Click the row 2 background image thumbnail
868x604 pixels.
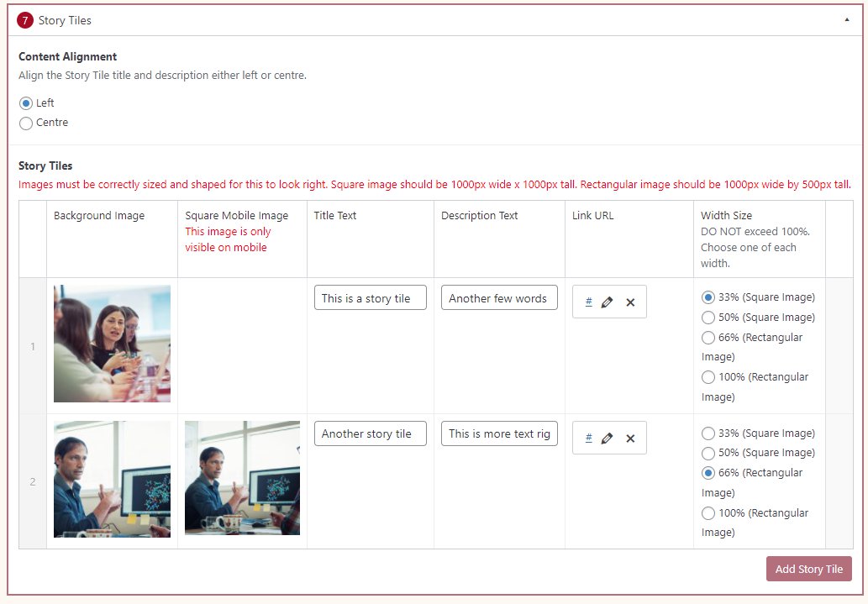pyautogui.click(x=112, y=479)
